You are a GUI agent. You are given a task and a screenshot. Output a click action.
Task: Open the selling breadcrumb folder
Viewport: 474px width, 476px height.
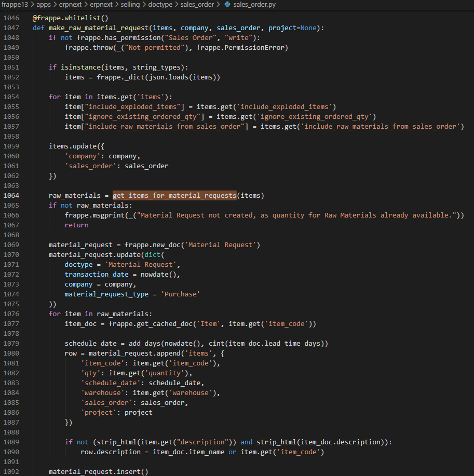130,5
